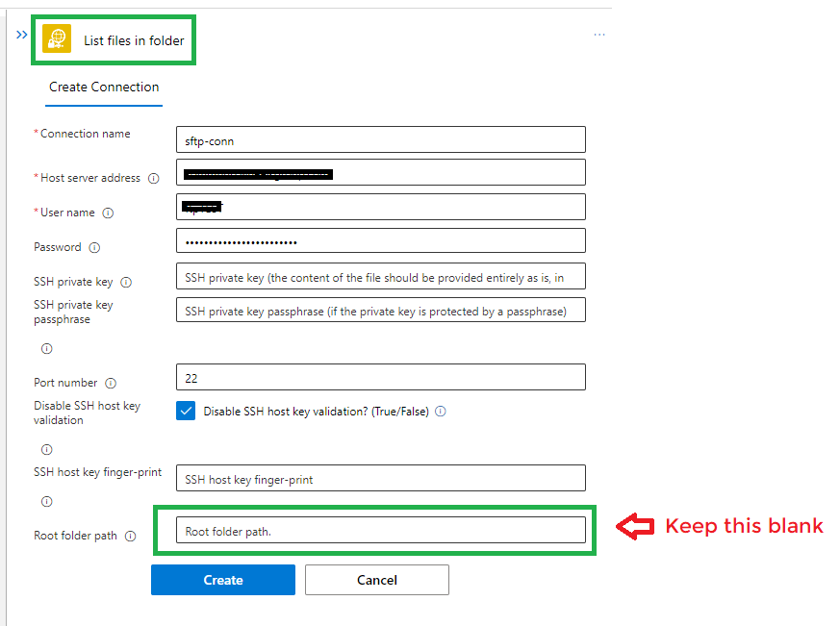The width and height of the screenshot is (840, 626).
Task: Show info icon next to User name
Action: [x=108, y=213]
